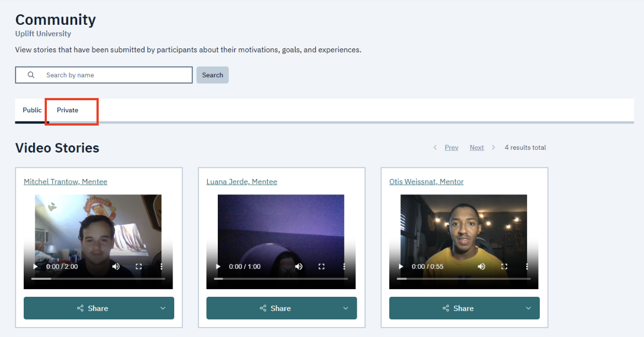Mute Otis Weissnat's video sound
This screenshot has height=337, width=644.
[481, 267]
